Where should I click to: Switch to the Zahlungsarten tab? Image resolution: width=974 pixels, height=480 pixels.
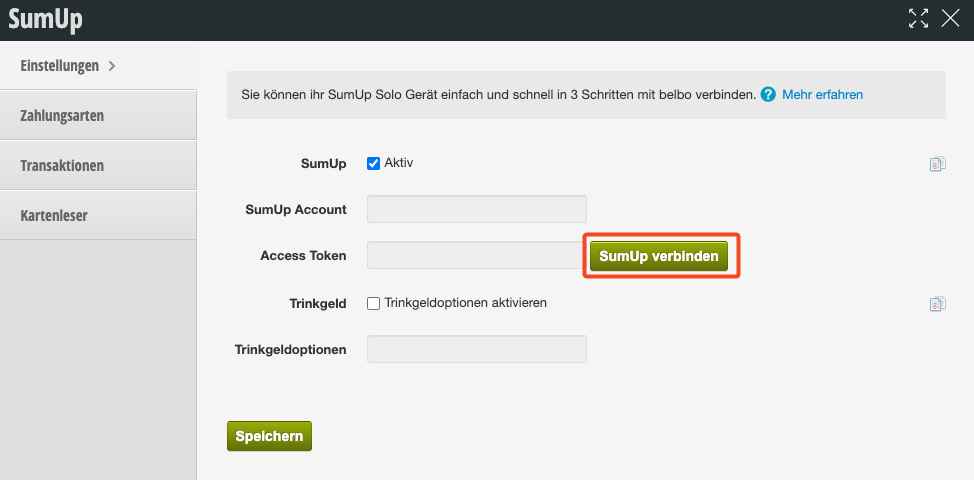[x=62, y=116]
